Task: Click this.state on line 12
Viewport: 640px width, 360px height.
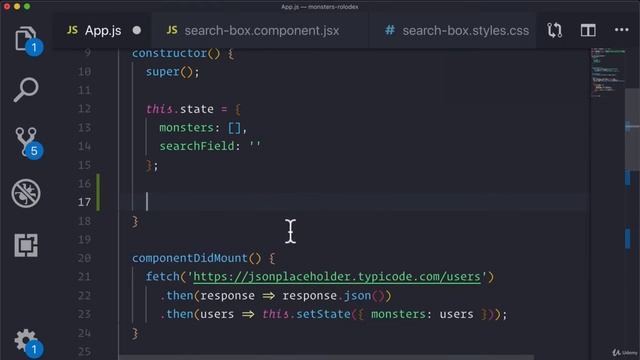Action: (180, 109)
